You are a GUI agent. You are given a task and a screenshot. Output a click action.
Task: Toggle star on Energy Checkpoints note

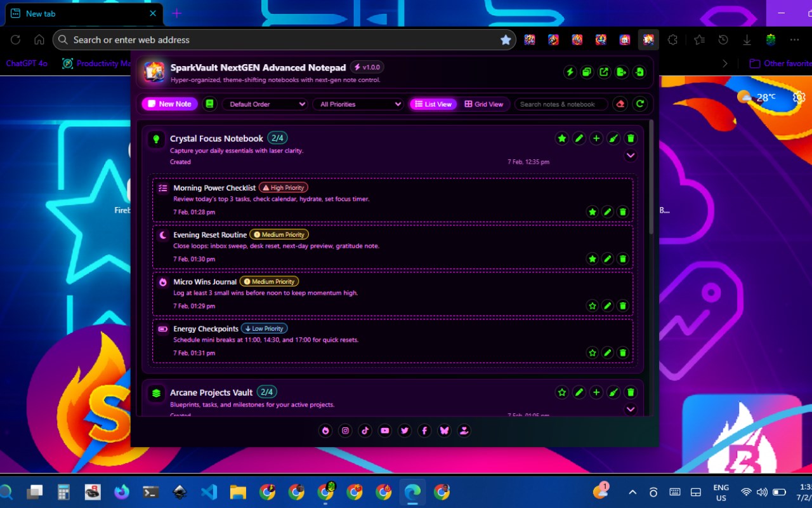tap(593, 353)
